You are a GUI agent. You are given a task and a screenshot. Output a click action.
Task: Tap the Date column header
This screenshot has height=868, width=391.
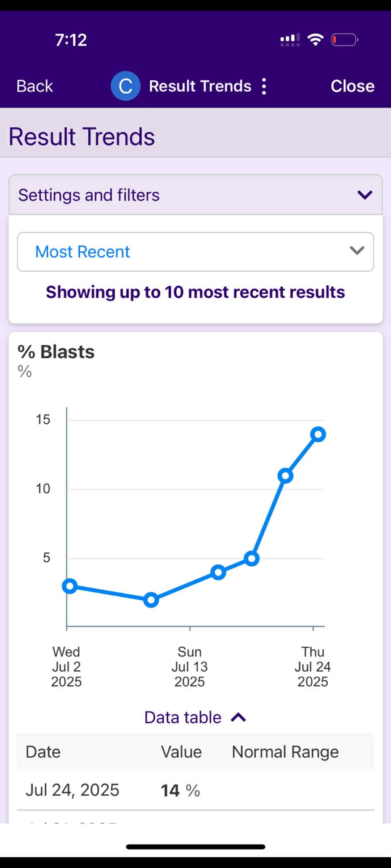tap(43, 752)
